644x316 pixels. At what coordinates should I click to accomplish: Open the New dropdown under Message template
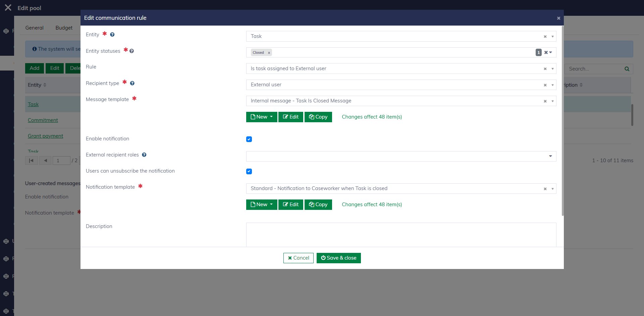tap(262, 117)
